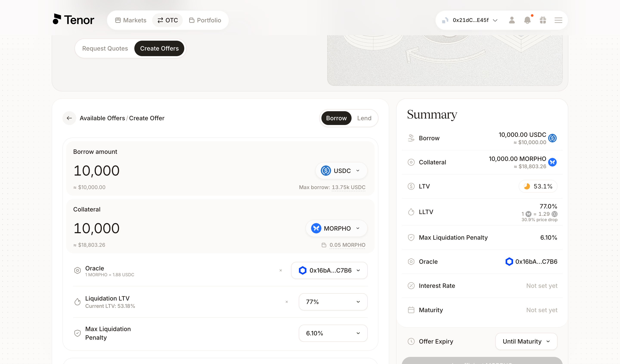Click the 0.05 MORPHO balance link
620x364 pixels.
tap(347, 245)
